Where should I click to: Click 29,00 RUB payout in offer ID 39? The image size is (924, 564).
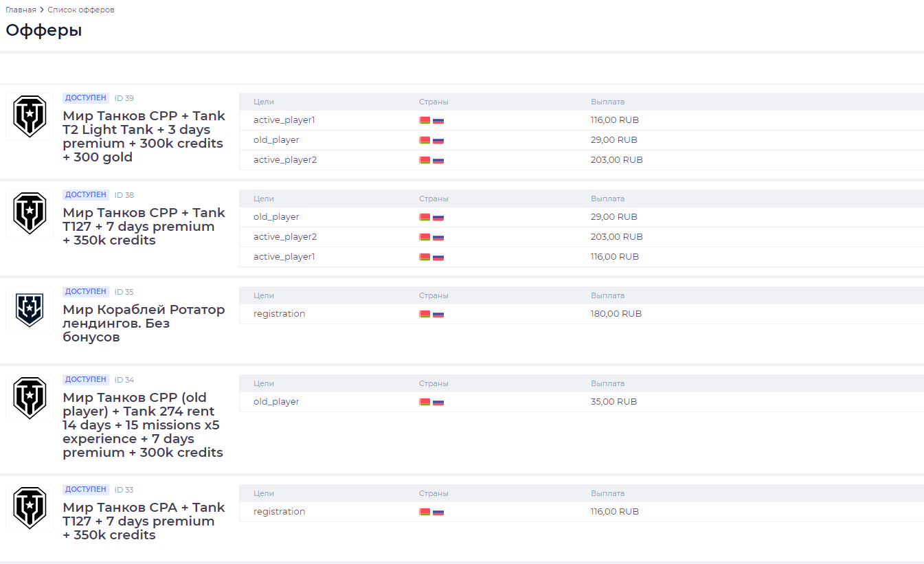tap(614, 140)
